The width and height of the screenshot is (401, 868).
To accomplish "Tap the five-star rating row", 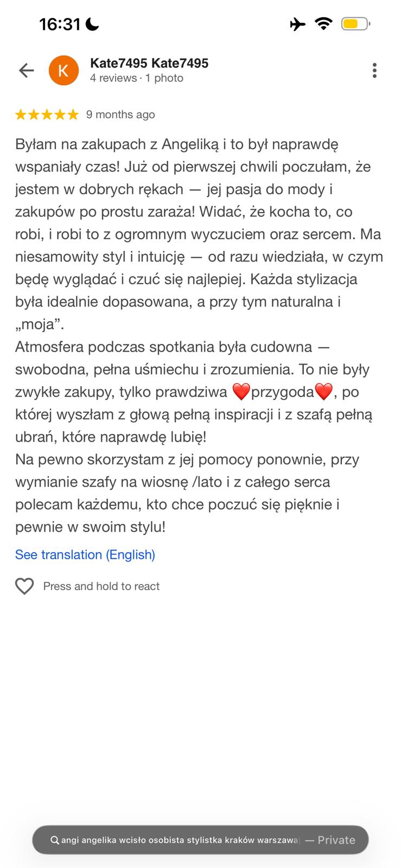I will tap(47, 114).
